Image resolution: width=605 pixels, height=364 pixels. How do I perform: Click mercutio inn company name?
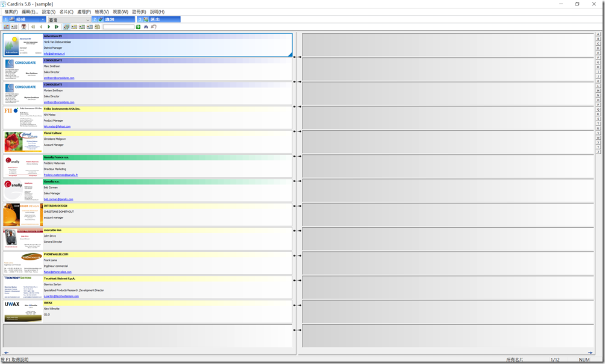[52, 230]
